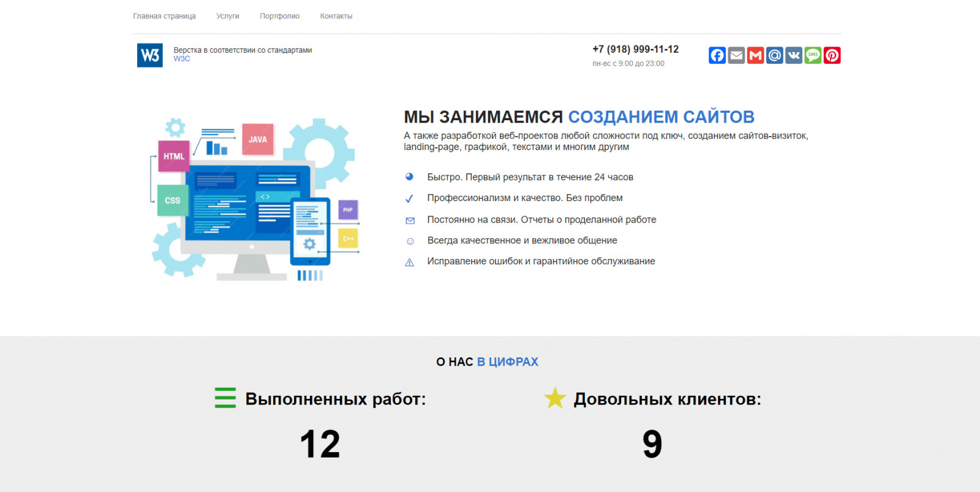Click the paragraph starting 'А также разработкой веб-проектов'
Viewport: 980px width, 492px height.
click(x=606, y=141)
